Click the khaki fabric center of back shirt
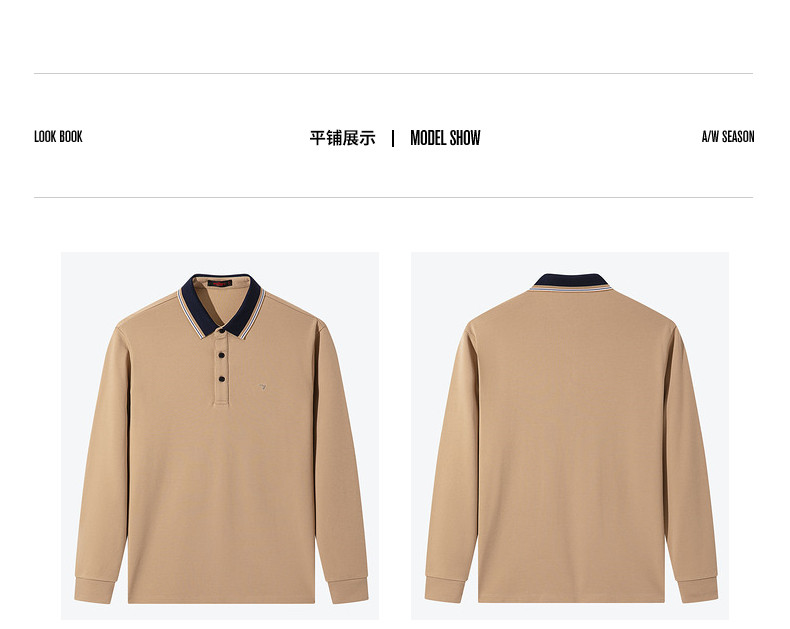The height and width of the screenshot is (629, 790). pos(571,444)
